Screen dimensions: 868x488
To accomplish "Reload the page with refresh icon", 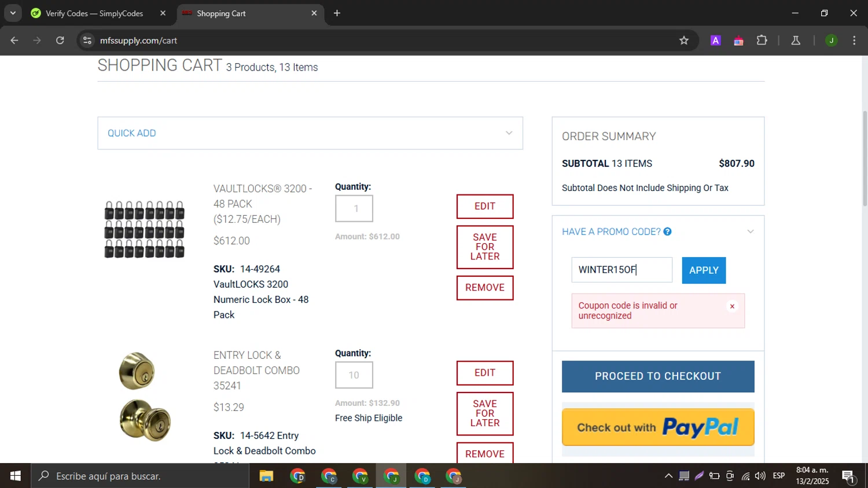I will 60,41.
